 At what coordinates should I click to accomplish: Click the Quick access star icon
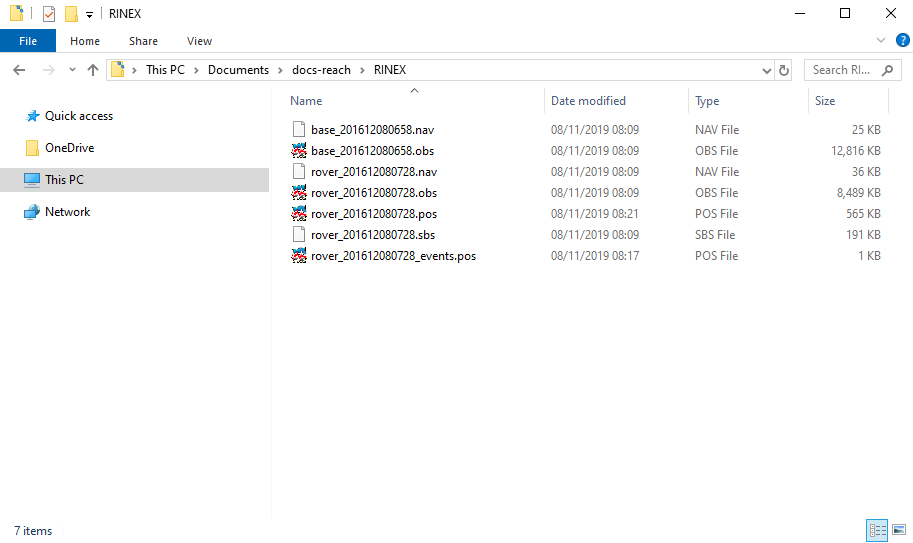(33, 116)
